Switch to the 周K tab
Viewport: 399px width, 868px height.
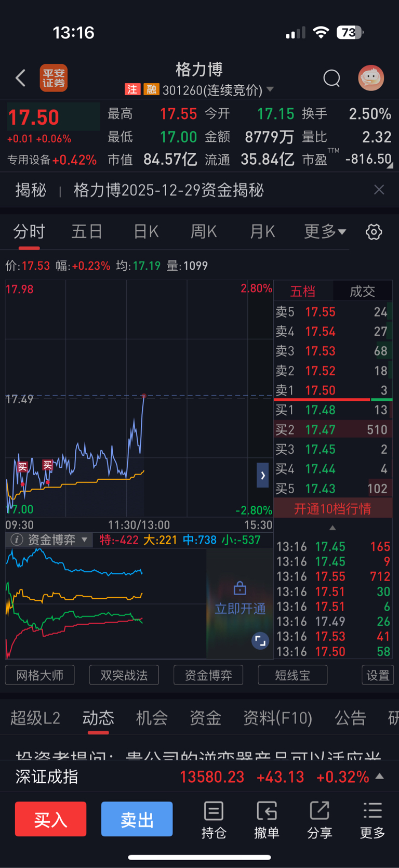click(204, 231)
